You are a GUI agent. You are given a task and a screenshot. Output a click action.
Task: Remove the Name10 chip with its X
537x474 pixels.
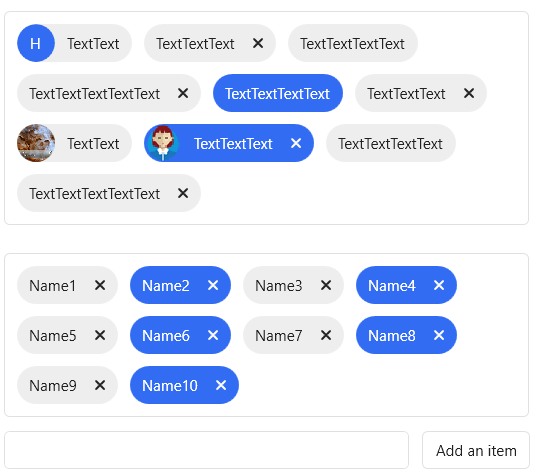221,385
